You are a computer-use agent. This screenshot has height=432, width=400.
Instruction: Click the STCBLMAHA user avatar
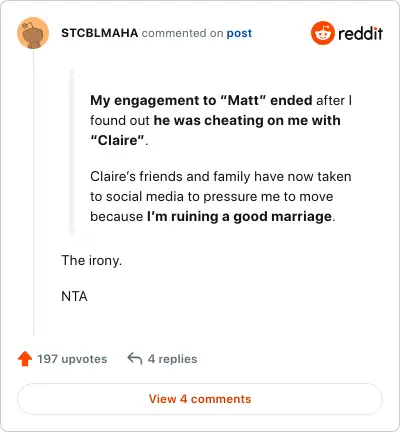[x=33, y=33]
